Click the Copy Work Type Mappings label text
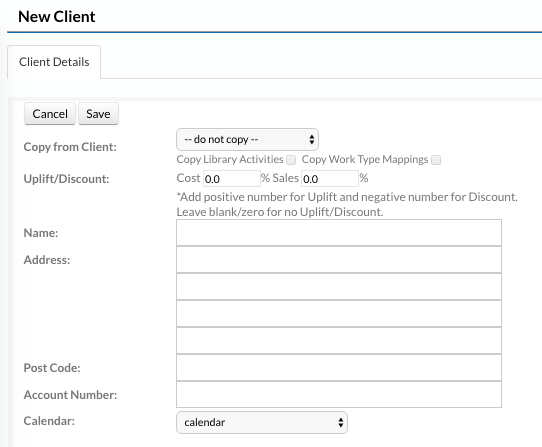The width and height of the screenshot is (542, 447). [365, 159]
